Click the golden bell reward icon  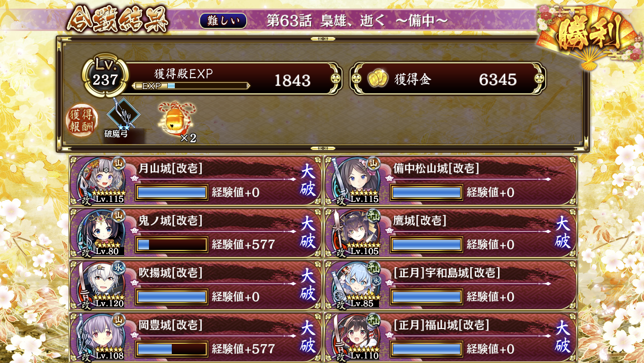(177, 119)
